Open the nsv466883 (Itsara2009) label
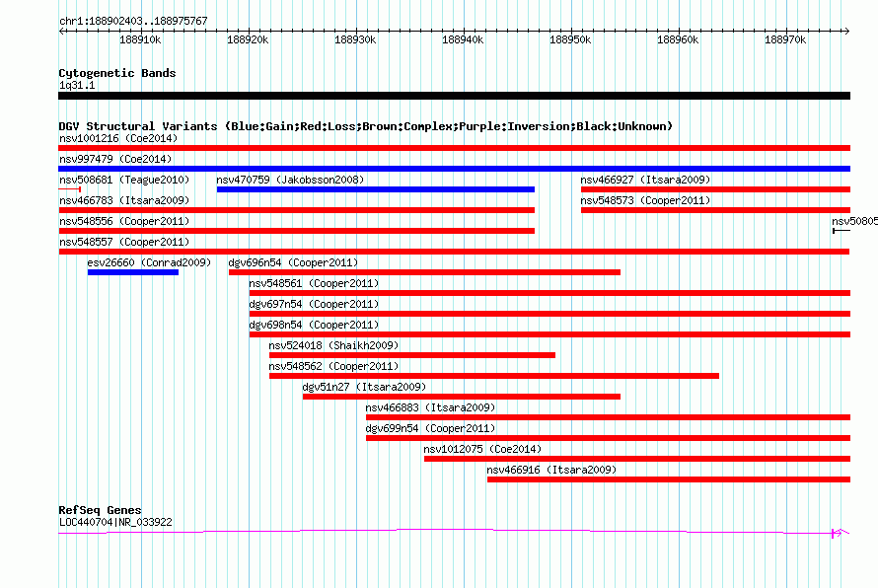 pyautogui.click(x=430, y=407)
